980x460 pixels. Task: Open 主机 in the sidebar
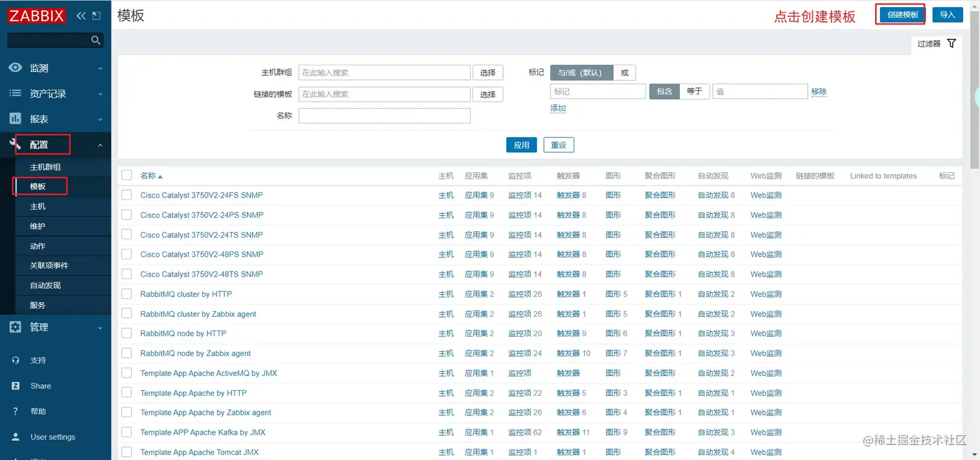38,206
